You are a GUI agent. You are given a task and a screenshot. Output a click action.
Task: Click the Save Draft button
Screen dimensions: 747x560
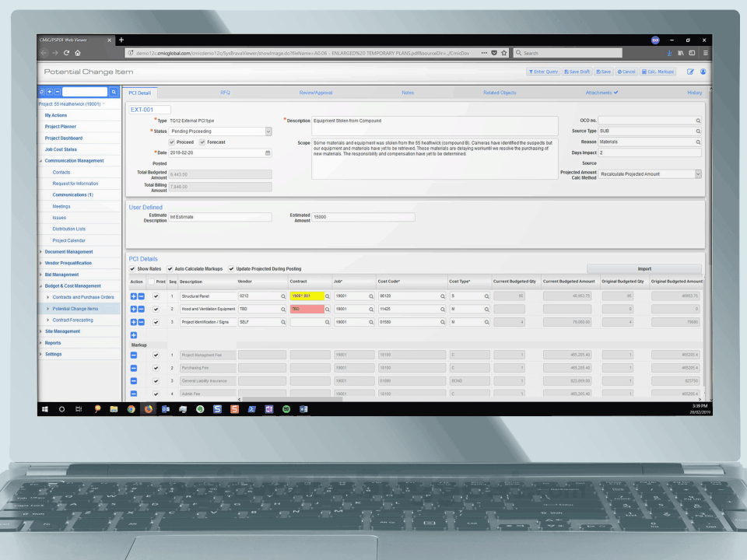577,72
